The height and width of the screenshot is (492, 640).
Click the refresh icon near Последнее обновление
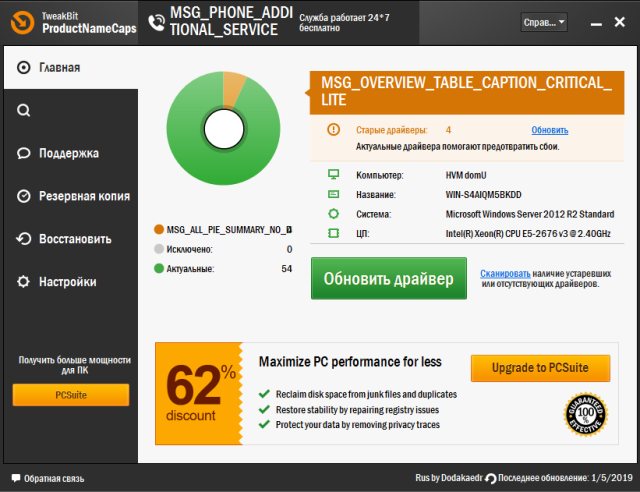pos(490,477)
